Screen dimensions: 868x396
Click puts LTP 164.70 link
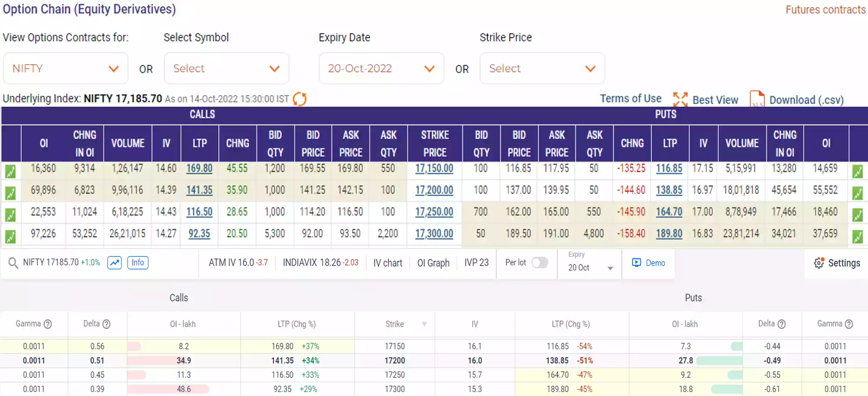point(669,212)
